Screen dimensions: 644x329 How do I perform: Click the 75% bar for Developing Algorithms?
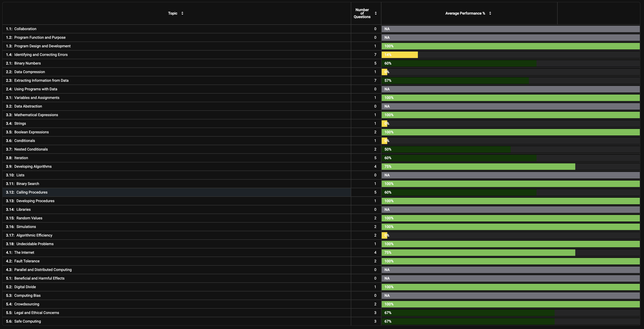tap(478, 166)
